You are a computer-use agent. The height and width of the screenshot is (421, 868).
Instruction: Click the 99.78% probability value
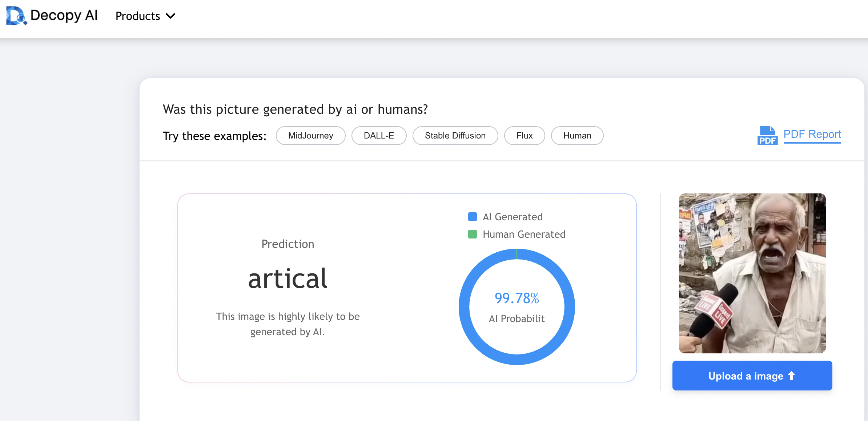[517, 298]
